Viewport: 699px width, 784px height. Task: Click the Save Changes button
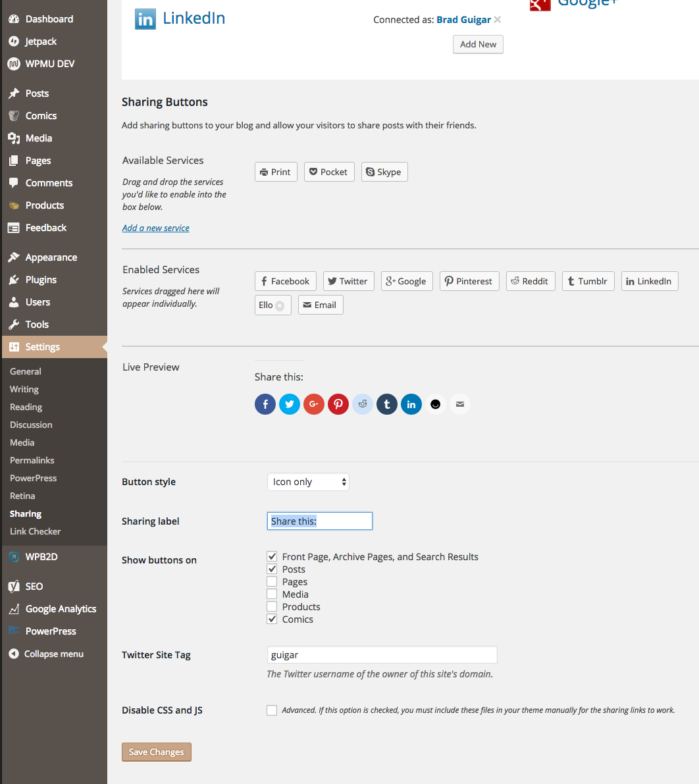click(157, 752)
